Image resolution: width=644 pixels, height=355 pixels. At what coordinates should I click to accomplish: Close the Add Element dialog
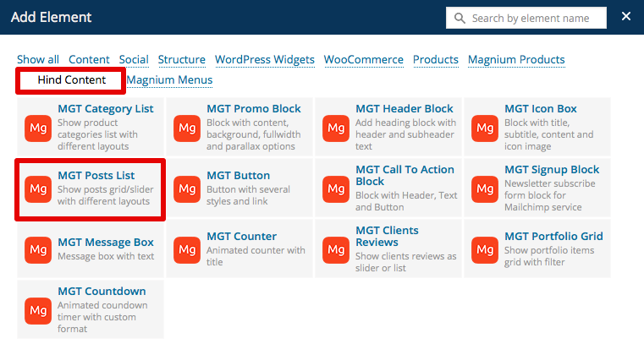pyautogui.click(x=626, y=17)
